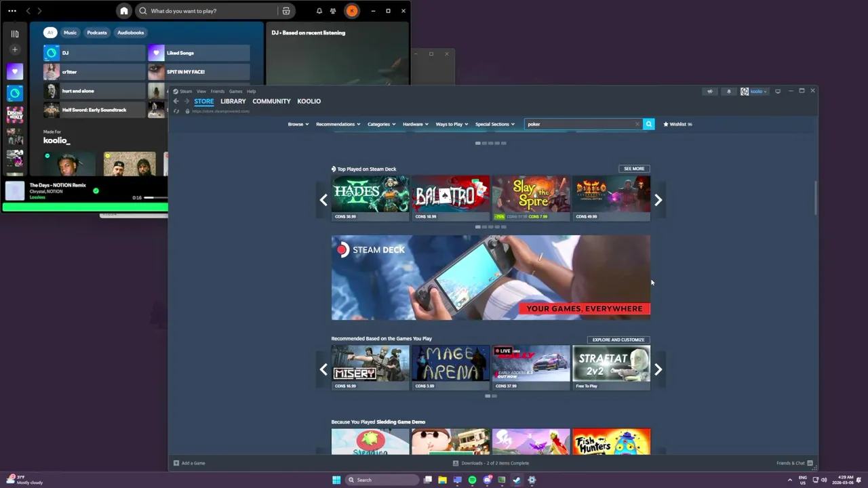Viewport: 868px width, 488px height.
Task: Click the Steam store search field
Action: click(x=583, y=124)
